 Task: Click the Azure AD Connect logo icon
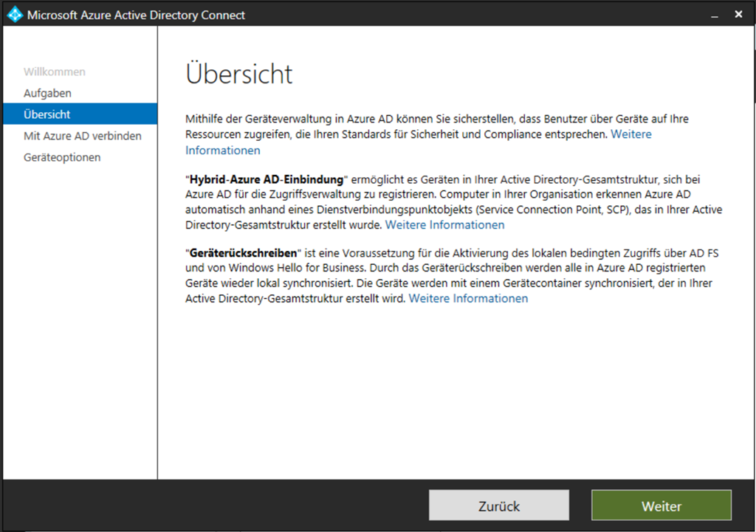pos(14,15)
